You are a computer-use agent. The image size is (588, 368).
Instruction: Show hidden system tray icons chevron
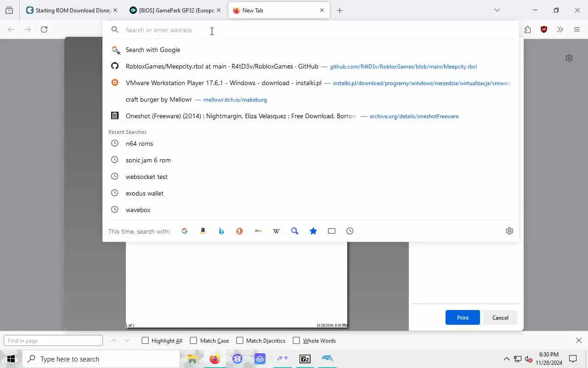[x=507, y=359]
